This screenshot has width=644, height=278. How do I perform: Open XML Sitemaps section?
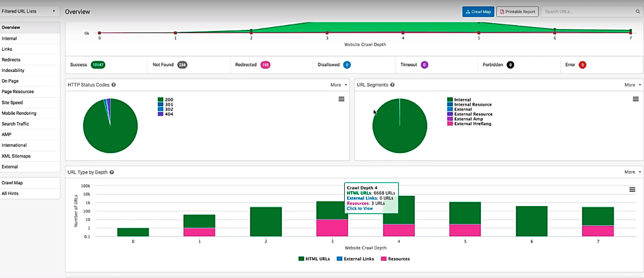30,156
